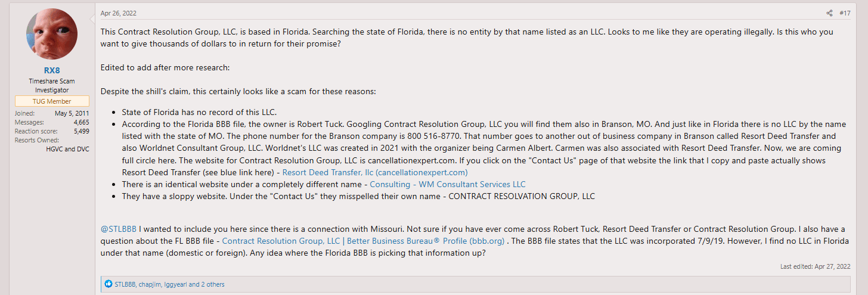
Task: Click the share icon on the post
Action: pos(829,13)
